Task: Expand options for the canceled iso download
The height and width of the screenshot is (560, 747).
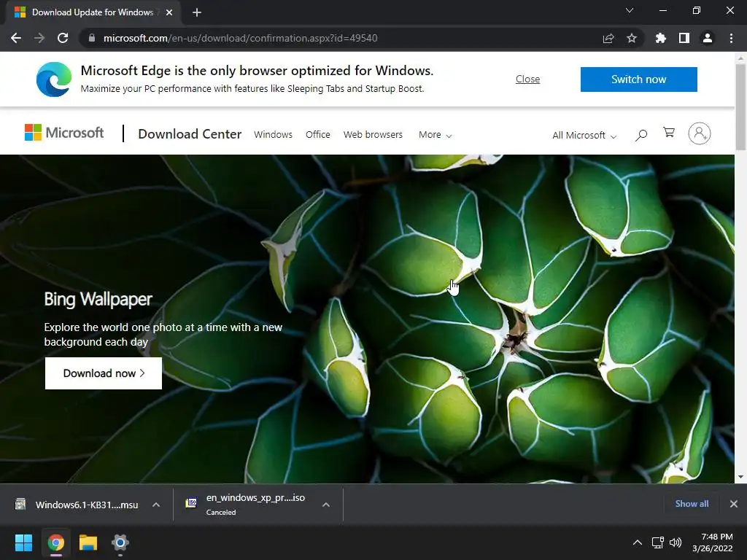Action: (x=326, y=505)
